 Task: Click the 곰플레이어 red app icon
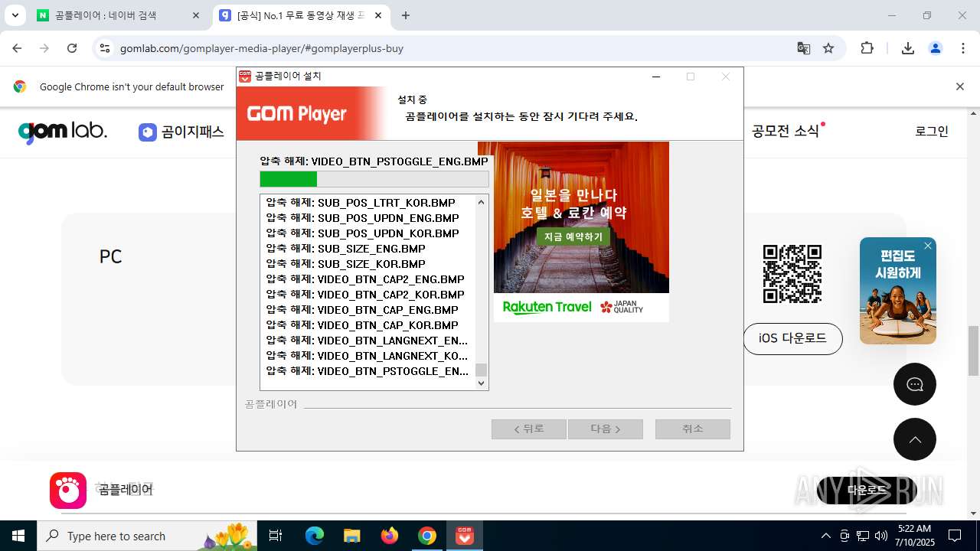pyautogui.click(x=68, y=491)
